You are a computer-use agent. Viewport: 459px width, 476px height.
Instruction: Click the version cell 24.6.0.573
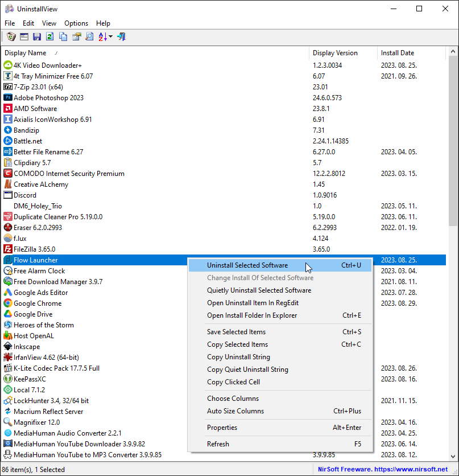tap(327, 98)
